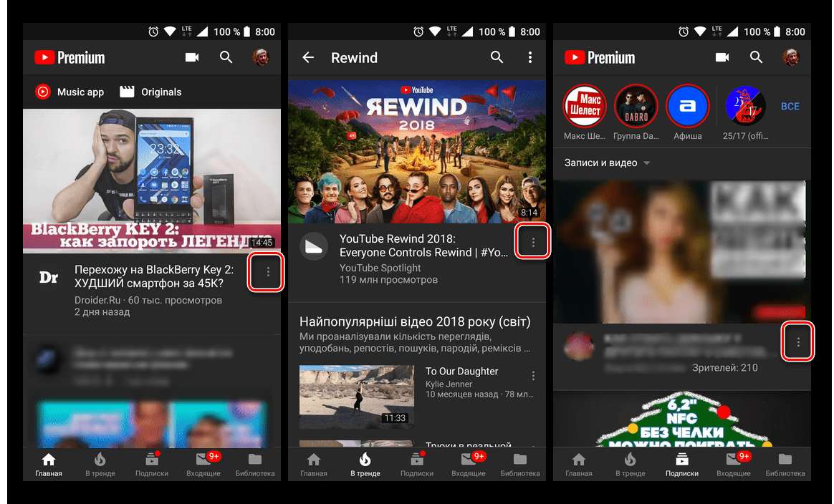
Task: Select the В тренде tab in the middle screen
Action: click(365, 464)
